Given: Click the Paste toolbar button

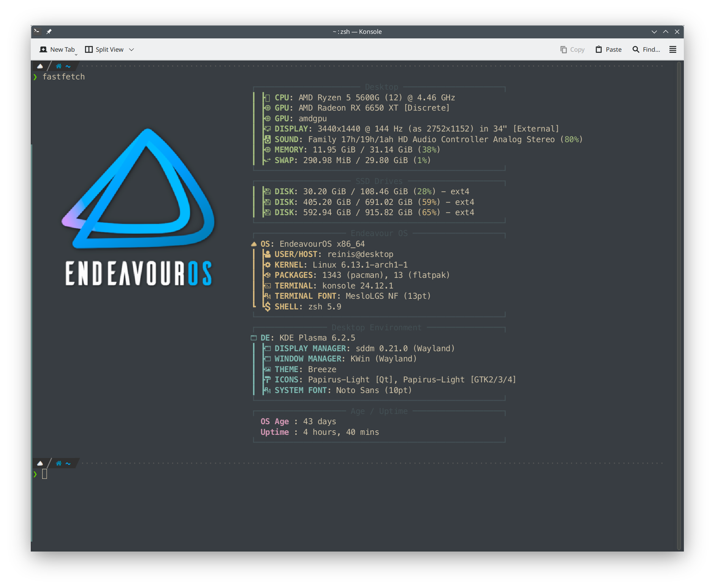Looking at the screenshot, I should click(608, 49).
